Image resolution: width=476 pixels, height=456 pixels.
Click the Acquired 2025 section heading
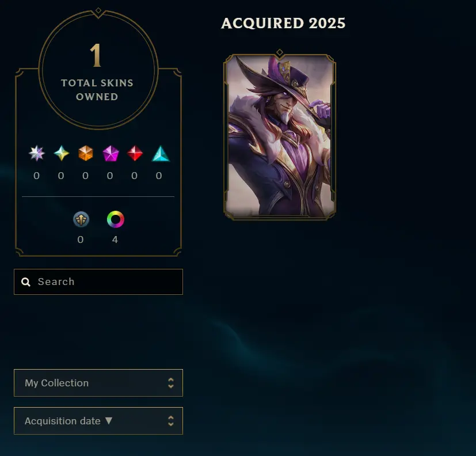283,24
